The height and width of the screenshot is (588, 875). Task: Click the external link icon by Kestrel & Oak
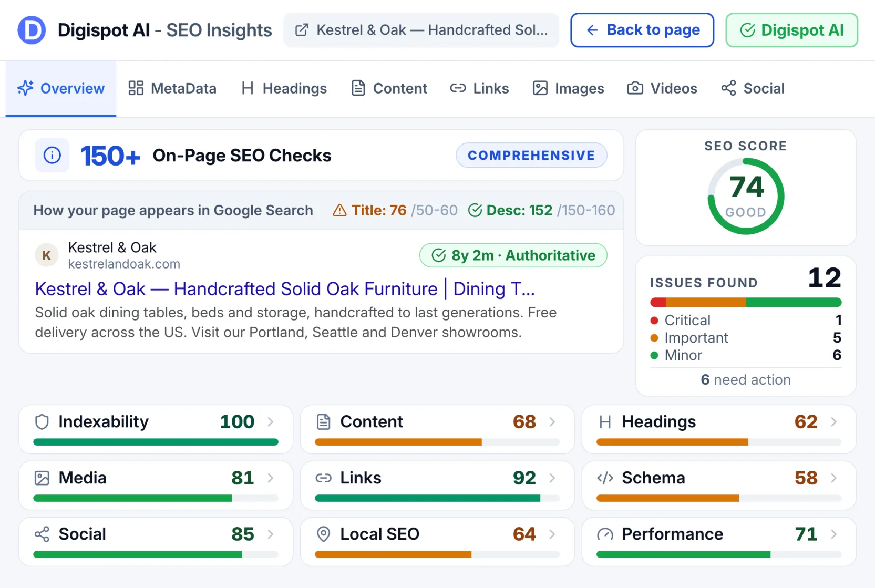coord(302,30)
